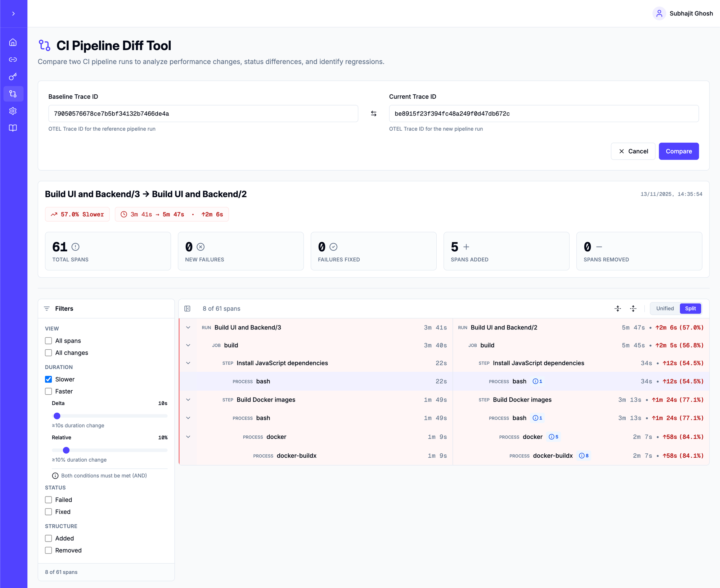Click the swap trace IDs arrows icon

click(374, 114)
